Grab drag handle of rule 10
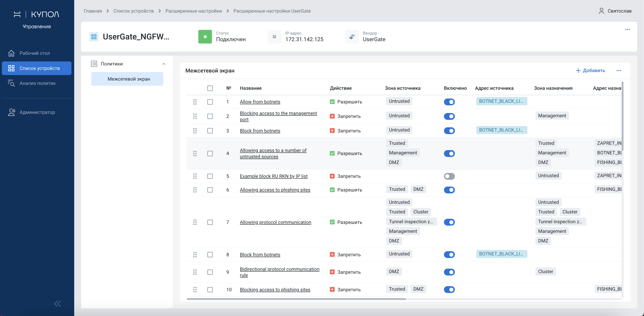 195,290
